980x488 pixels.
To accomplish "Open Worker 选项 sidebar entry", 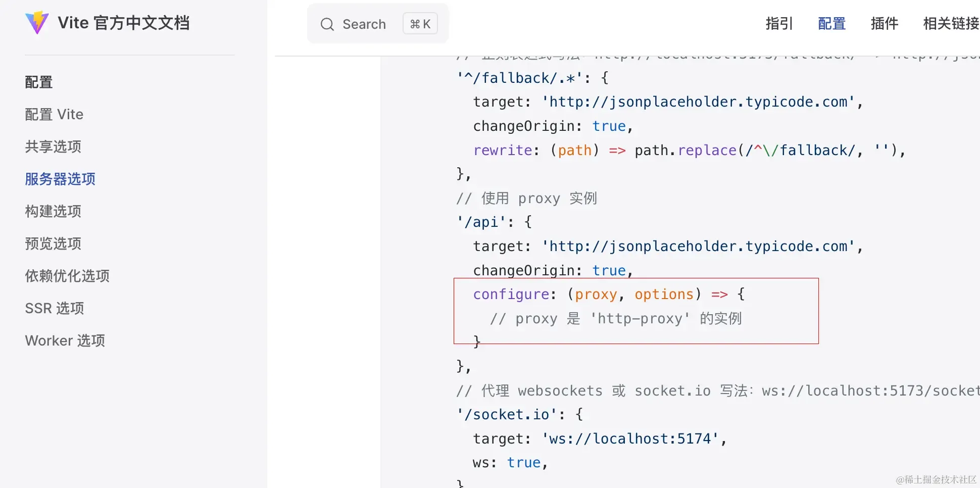I will click(65, 341).
